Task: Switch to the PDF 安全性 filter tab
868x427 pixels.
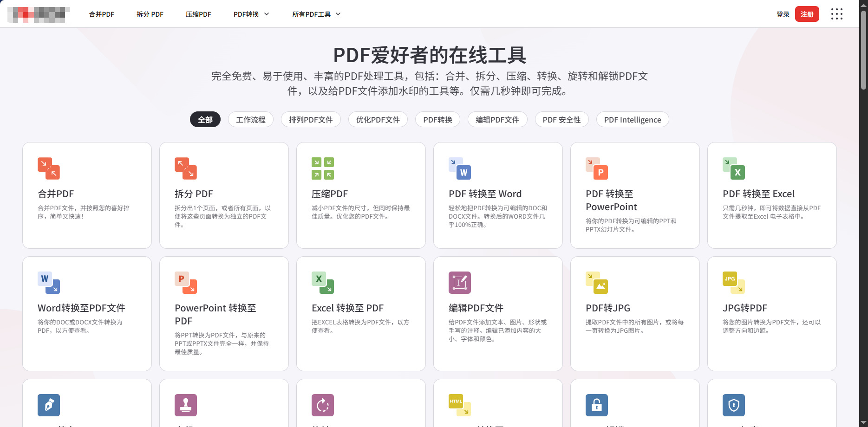Action: click(562, 120)
